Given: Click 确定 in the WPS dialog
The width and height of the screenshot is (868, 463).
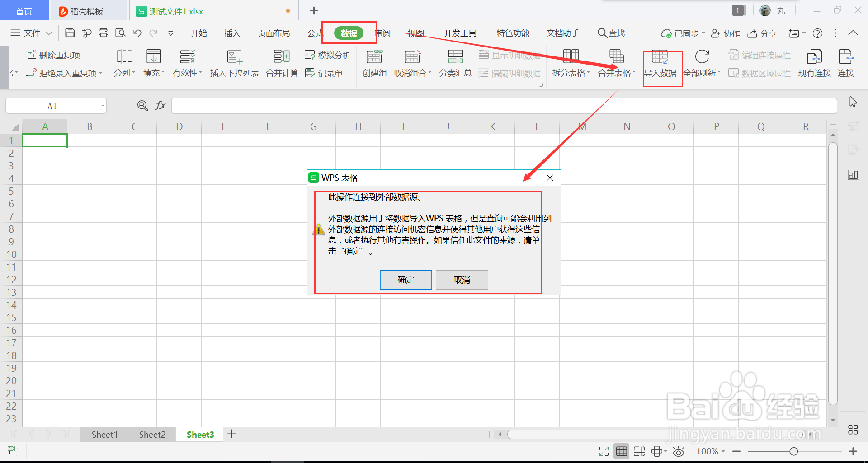Looking at the screenshot, I should 406,280.
